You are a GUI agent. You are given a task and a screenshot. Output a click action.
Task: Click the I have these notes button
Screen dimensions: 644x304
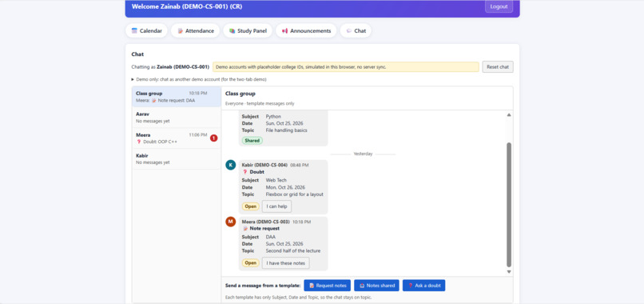pos(286,263)
